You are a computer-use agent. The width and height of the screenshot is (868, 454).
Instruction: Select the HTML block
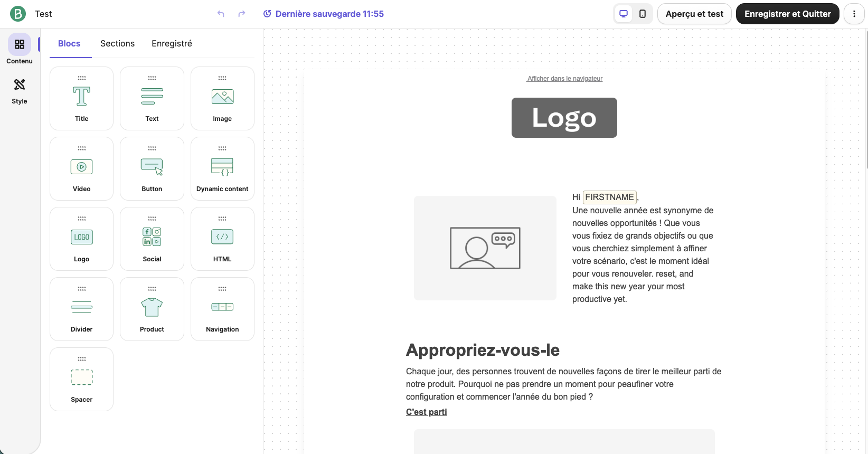[222, 239]
